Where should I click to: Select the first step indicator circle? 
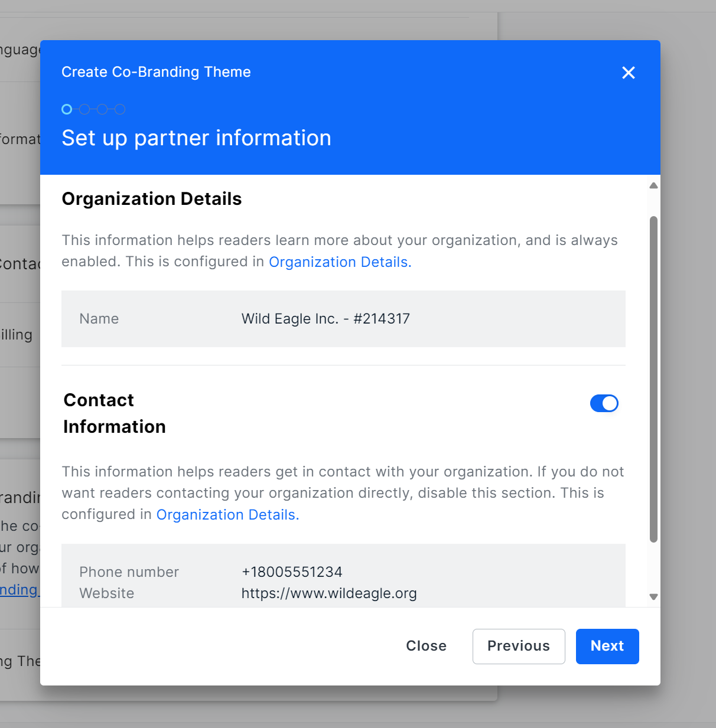coord(67,109)
